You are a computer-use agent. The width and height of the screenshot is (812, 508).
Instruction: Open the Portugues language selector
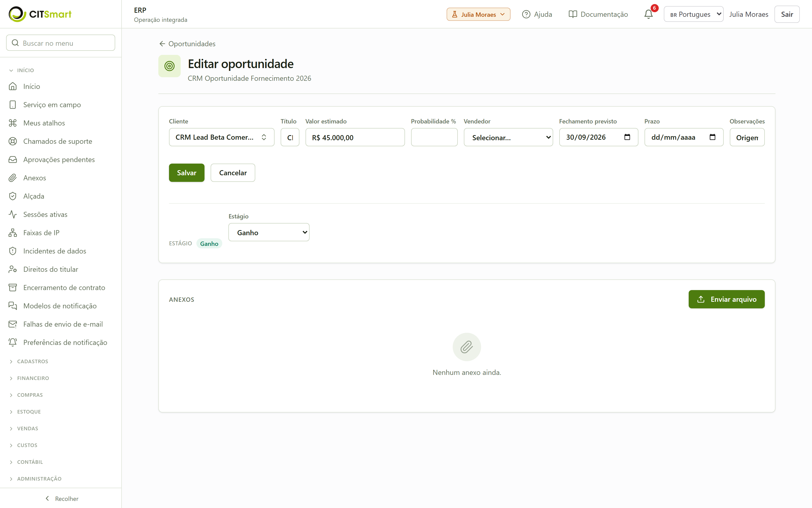[693, 14]
